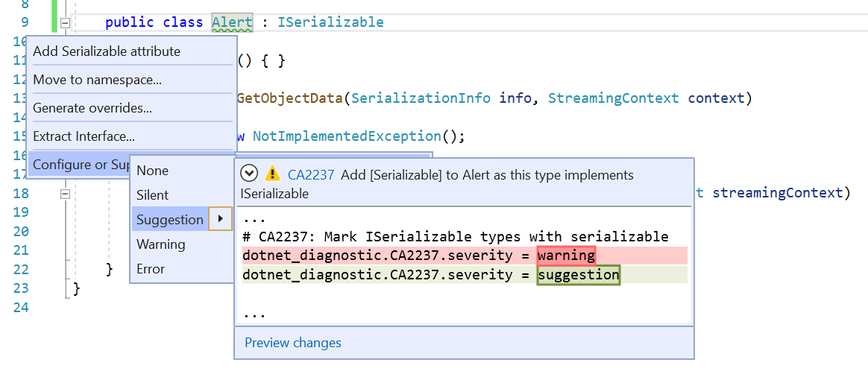Screen dimensions: 868x374
Task: Select Add Serializable attribute quick action
Action: (132, 51)
